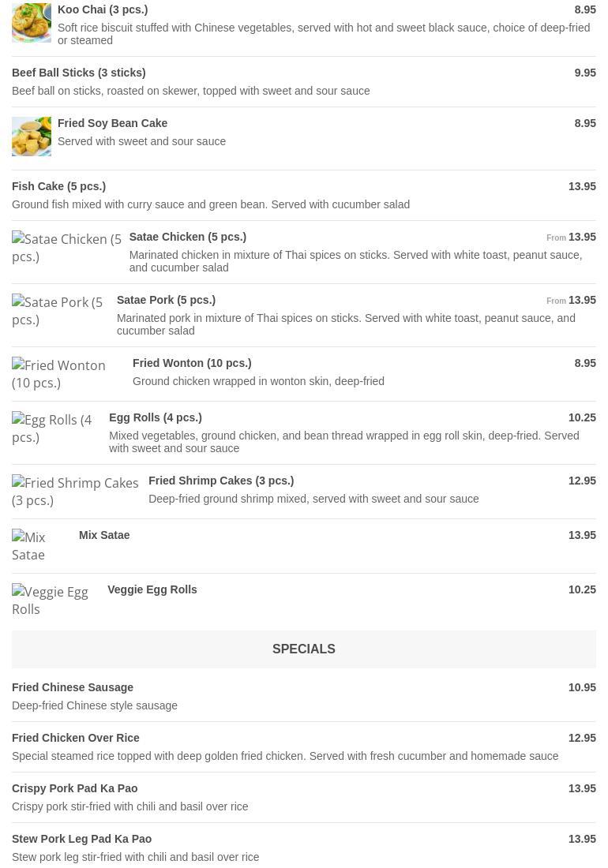608x868 pixels.
Task: Select Beef Ball Sticks menu item
Action: tap(79, 73)
